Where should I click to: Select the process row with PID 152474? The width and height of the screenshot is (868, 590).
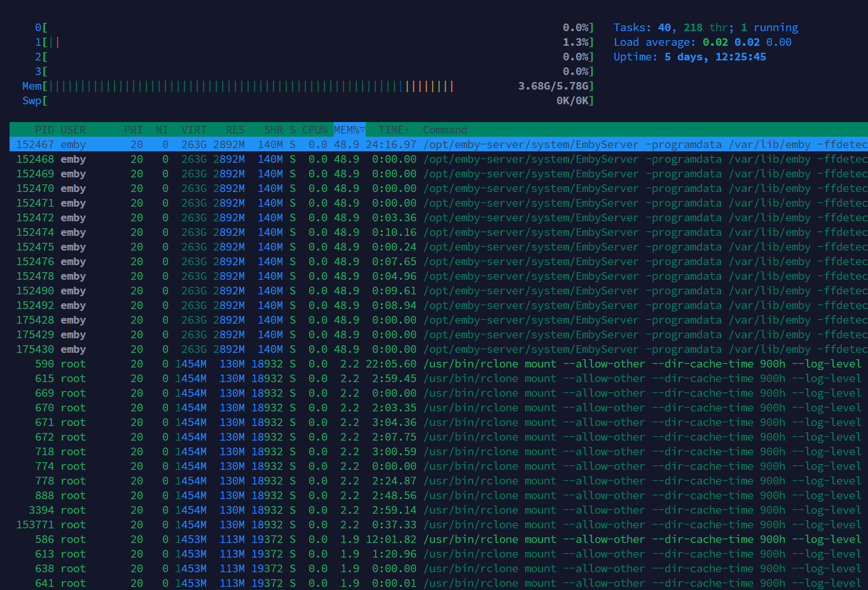click(439, 232)
